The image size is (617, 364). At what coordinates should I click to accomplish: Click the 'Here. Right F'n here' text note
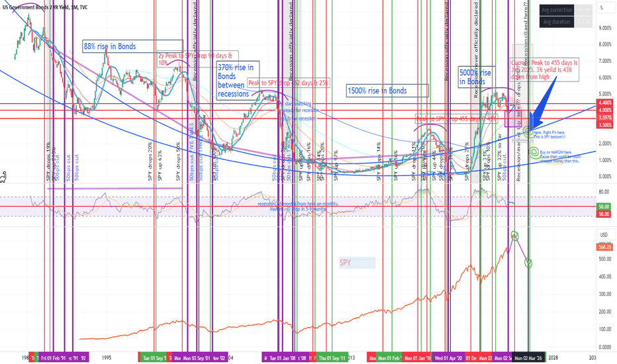pyautogui.click(x=550, y=135)
